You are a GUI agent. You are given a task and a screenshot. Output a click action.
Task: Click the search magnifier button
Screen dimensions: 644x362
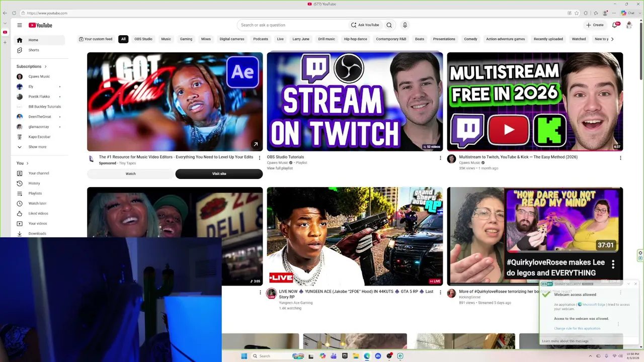point(389,25)
